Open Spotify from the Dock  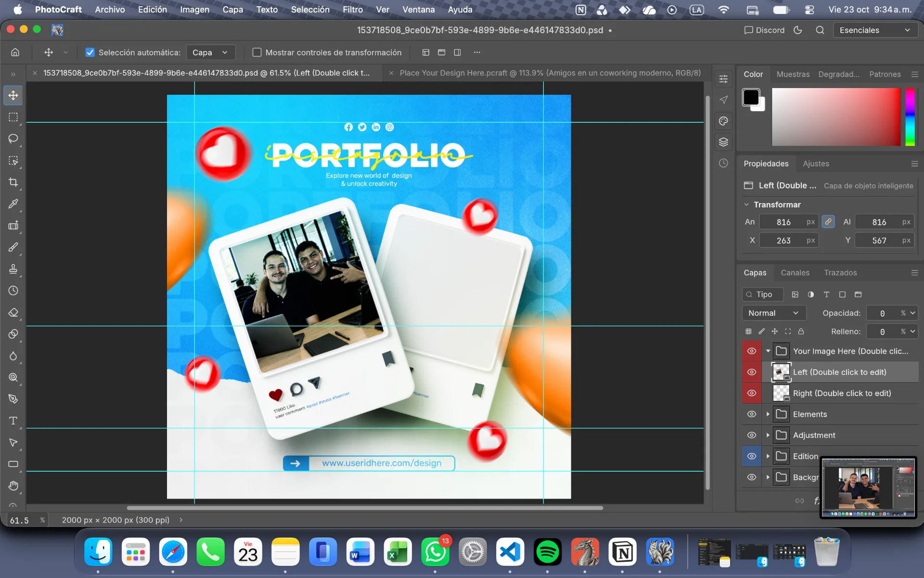pyautogui.click(x=548, y=552)
